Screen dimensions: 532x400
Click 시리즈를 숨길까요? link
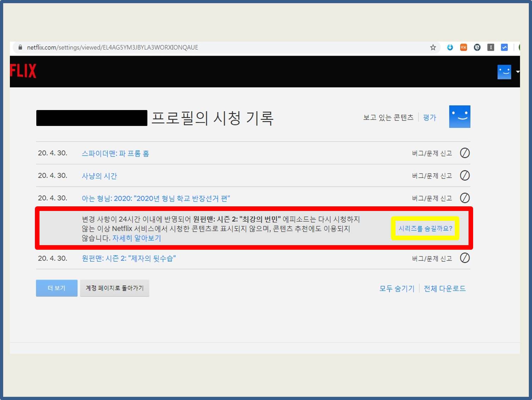coord(425,229)
